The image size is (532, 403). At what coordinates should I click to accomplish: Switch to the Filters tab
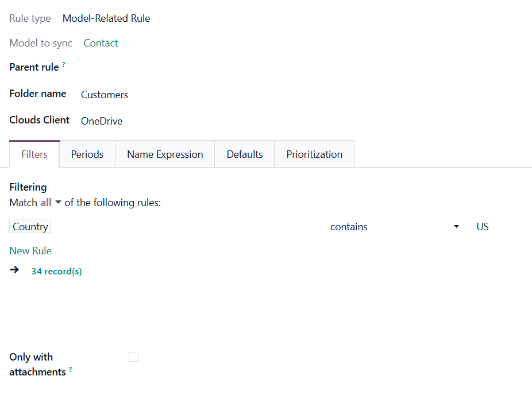click(34, 154)
